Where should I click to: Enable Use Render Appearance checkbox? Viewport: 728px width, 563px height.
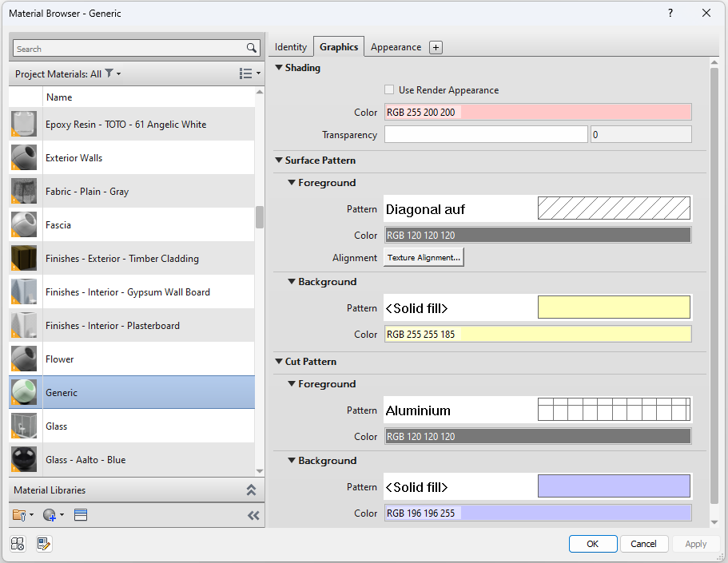pos(389,89)
